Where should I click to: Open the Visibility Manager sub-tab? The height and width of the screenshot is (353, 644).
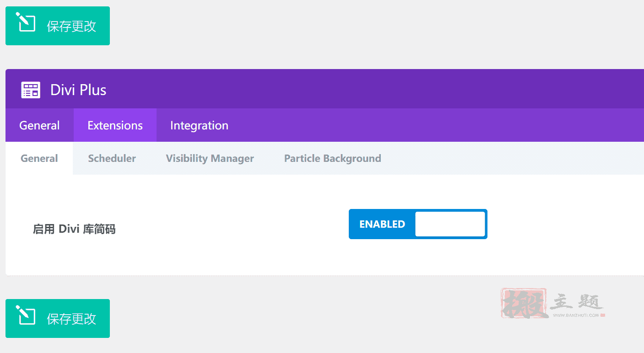click(210, 158)
